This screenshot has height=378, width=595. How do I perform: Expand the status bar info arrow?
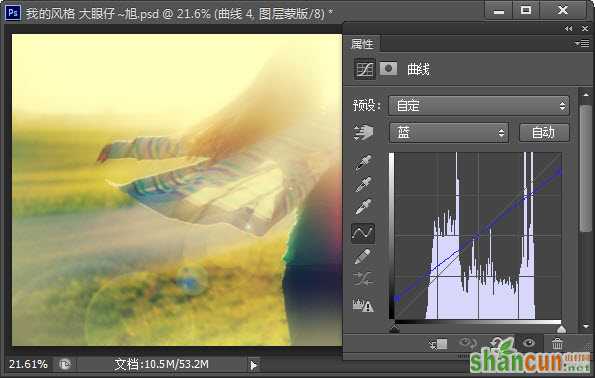pos(253,365)
